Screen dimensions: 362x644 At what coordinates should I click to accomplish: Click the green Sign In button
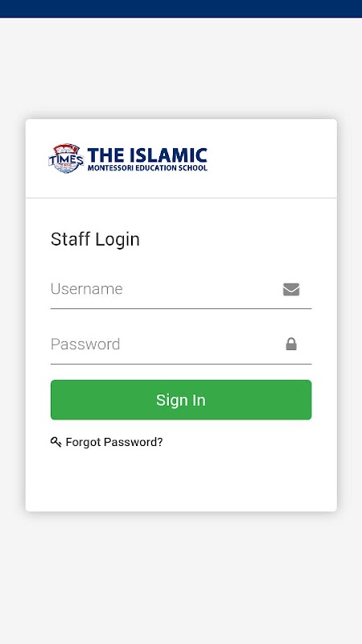click(x=181, y=400)
